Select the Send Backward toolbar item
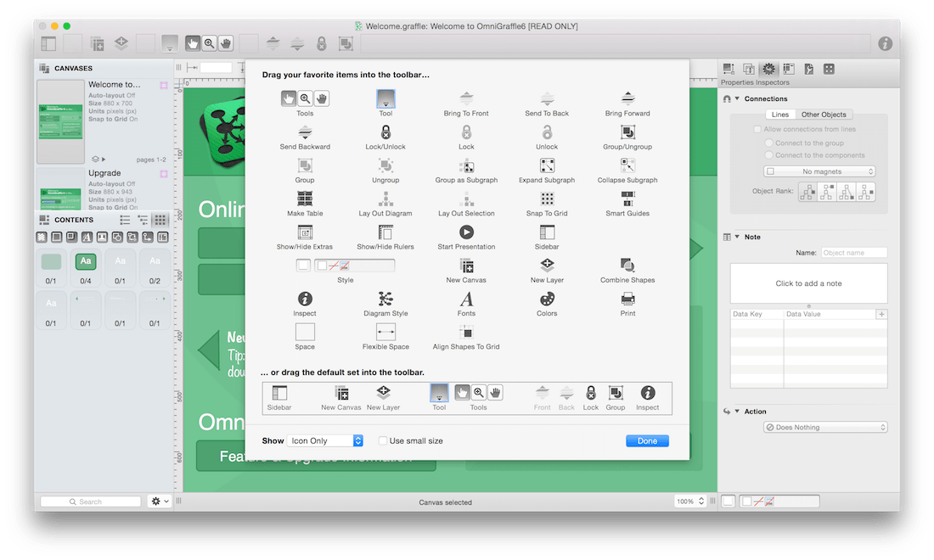Image resolution: width=934 pixels, height=560 pixels. click(304, 132)
